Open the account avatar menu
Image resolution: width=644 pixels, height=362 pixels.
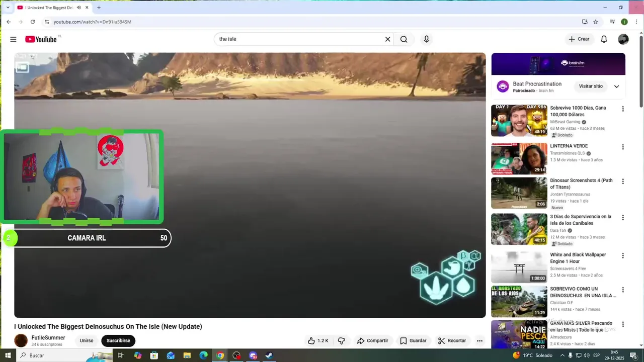click(623, 39)
